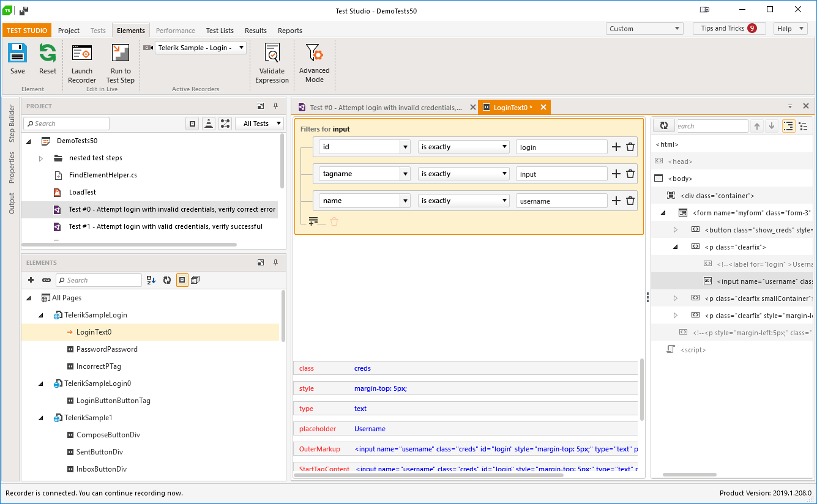Open the All Tests filter dropdown

point(259,124)
